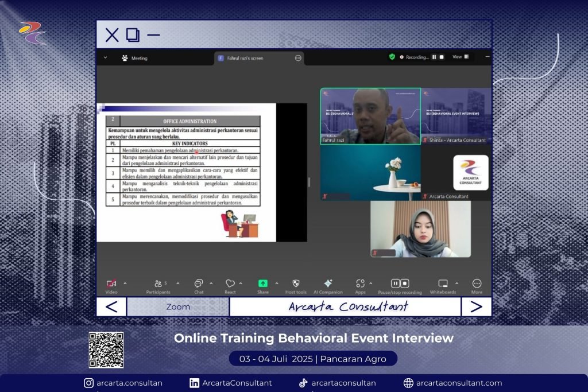Pause the recording in the top bar
This screenshot has height=392, width=588.
pyautogui.click(x=434, y=57)
